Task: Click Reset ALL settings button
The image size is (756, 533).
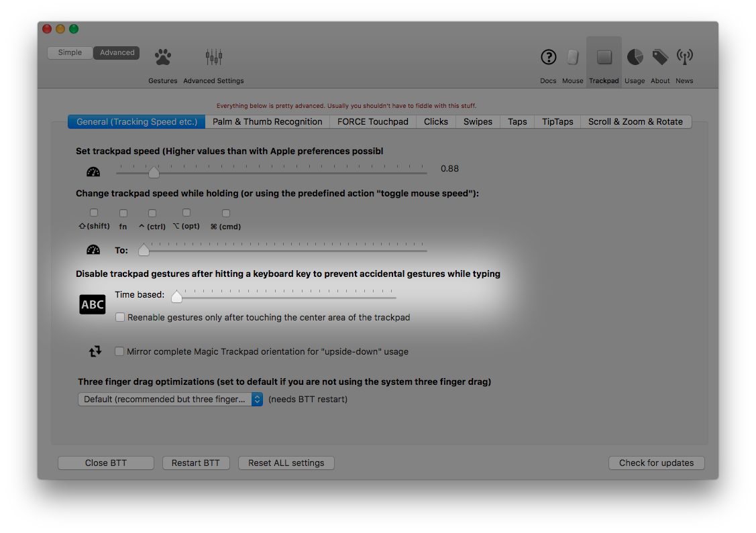Action: point(286,463)
